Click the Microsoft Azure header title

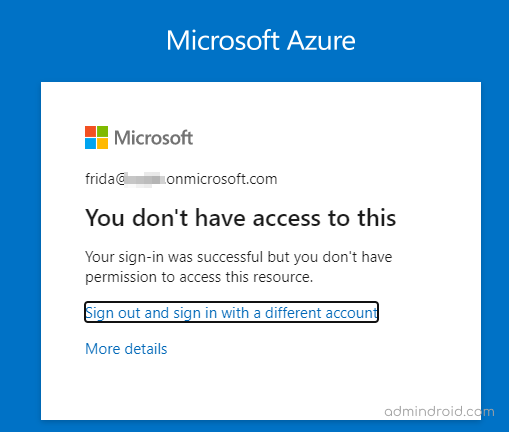(261, 40)
